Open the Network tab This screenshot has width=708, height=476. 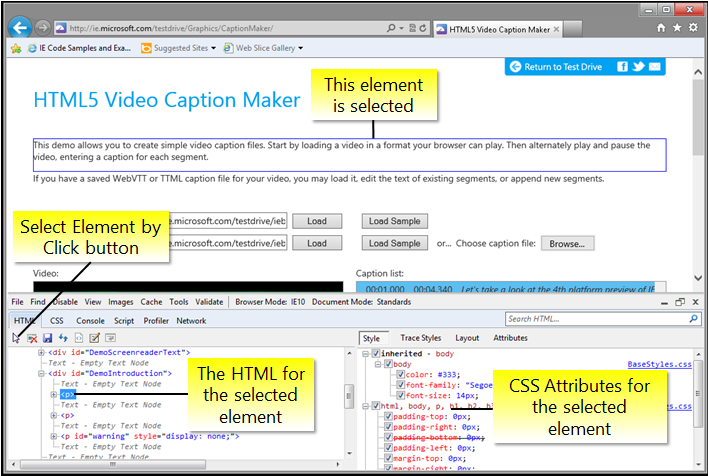pos(191,321)
